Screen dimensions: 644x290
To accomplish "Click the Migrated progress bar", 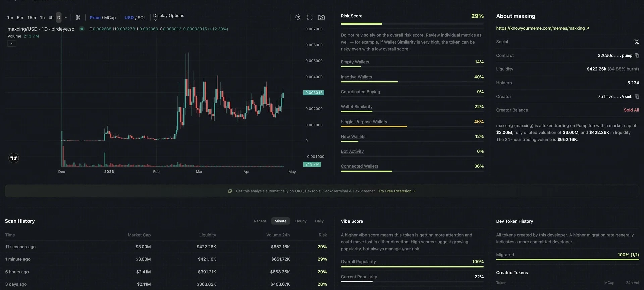I will pos(568,260).
